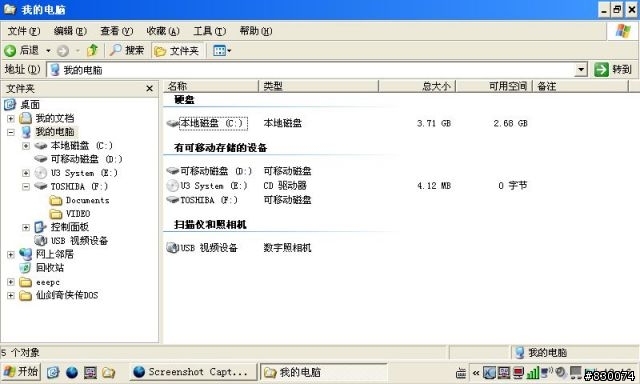Select U3 System (E:) CD drive in list
The image size is (640, 384).
pos(214,186)
